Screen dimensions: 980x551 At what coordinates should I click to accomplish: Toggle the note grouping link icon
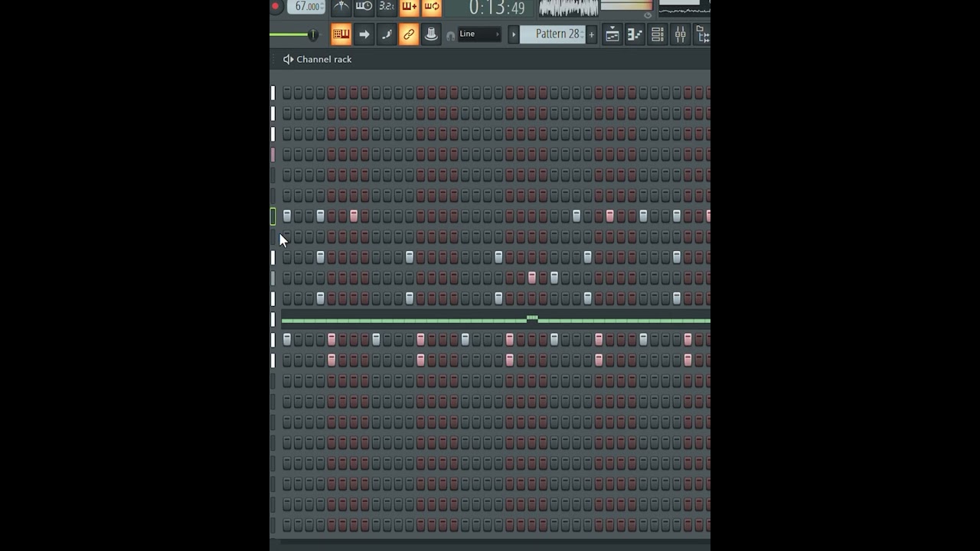[409, 34]
